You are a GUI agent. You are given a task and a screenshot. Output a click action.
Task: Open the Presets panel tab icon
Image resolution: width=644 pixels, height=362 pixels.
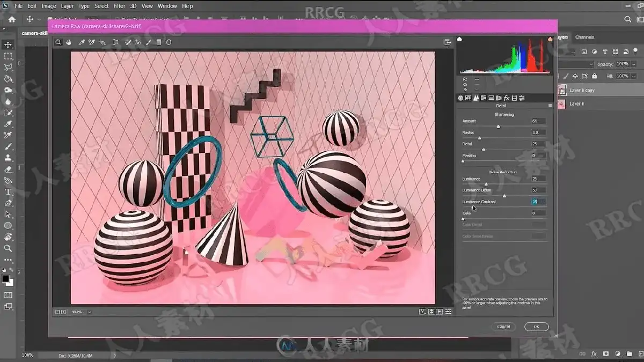522,98
